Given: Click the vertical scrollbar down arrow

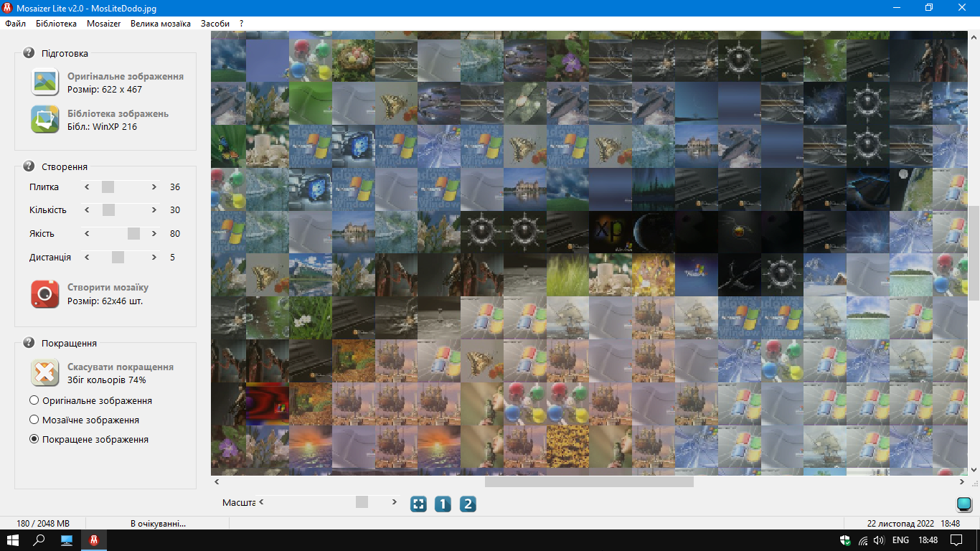Looking at the screenshot, I should [x=974, y=470].
